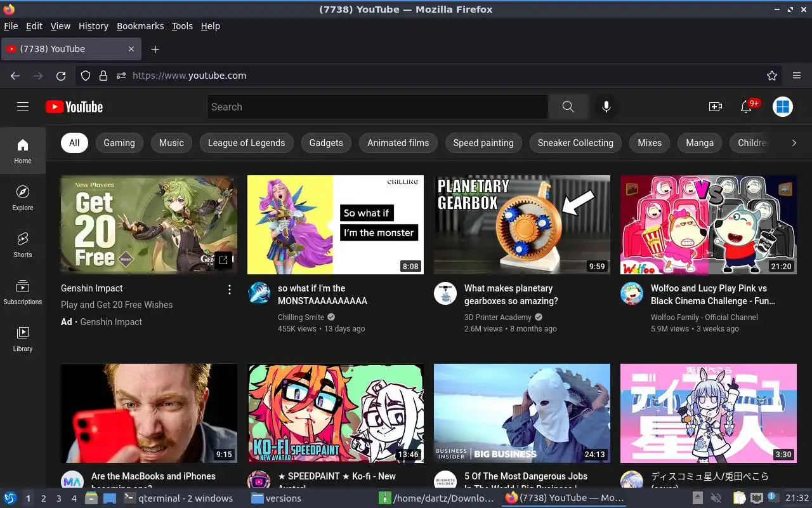Open the external link icon on Genshin ad

point(223,260)
